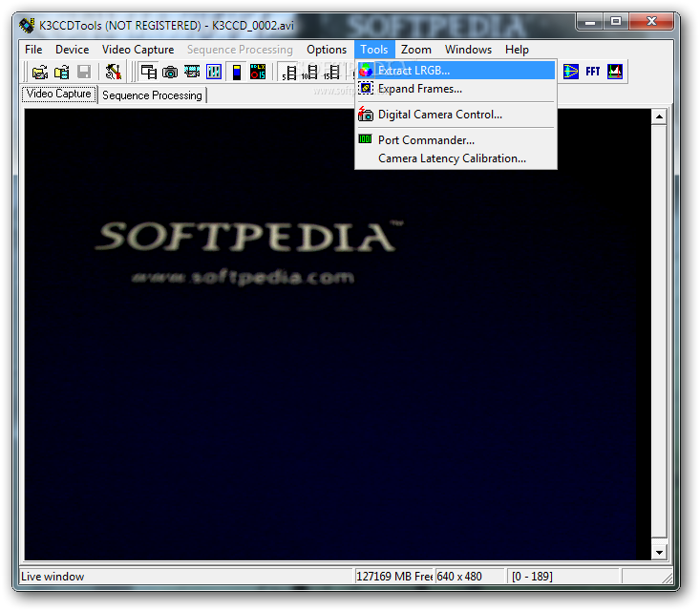The image size is (700, 611).
Task: Click the vertical scrollbar down arrow
Action: coord(659,553)
